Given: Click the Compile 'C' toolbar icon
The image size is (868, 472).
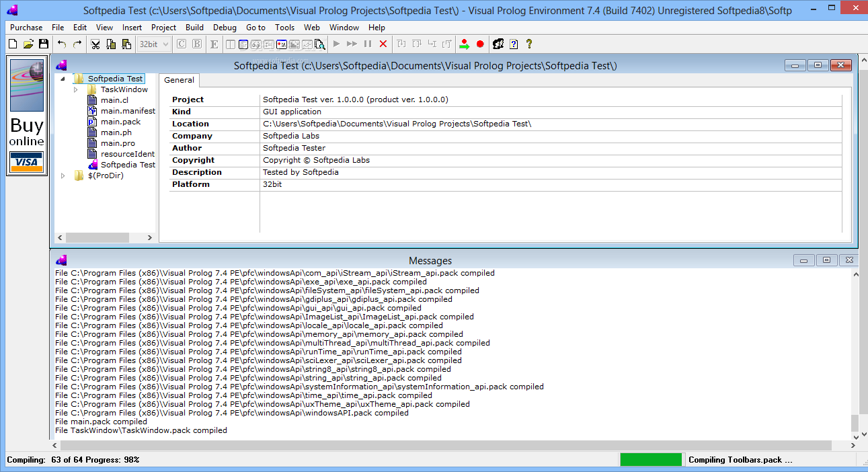Looking at the screenshot, I should click(182, 44).
